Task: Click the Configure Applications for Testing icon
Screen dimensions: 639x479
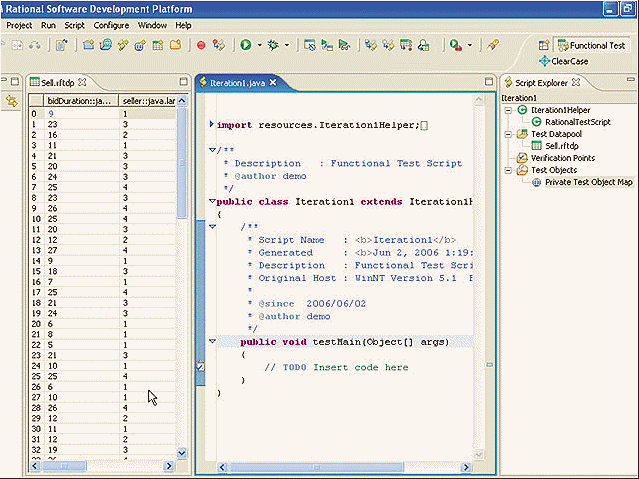Action: pos(309,45)
